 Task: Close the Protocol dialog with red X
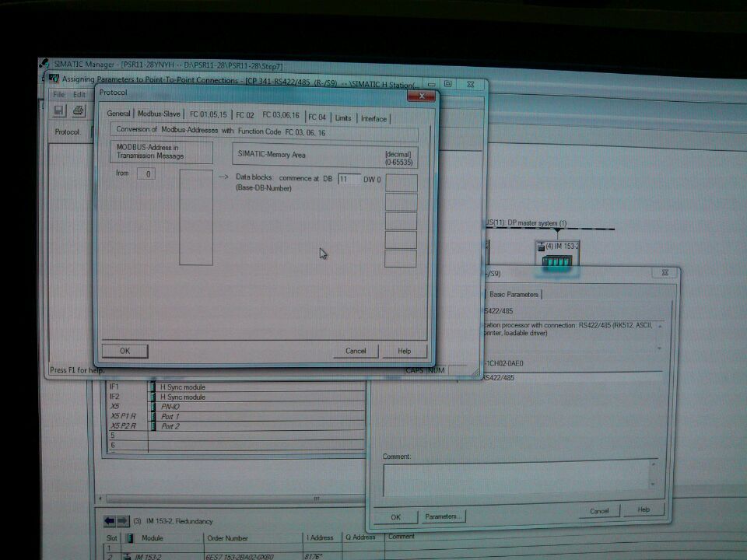pos(421,96)
